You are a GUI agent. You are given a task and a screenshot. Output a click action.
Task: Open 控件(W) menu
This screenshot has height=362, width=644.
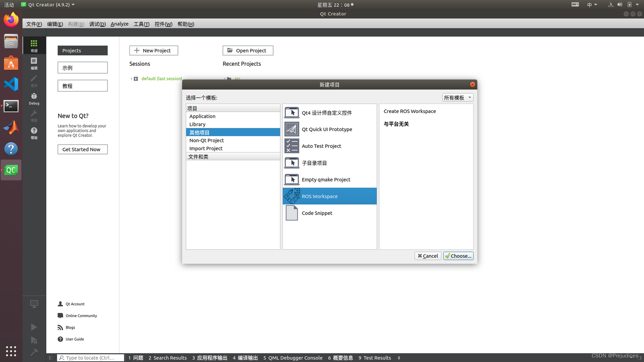click(x=163, y=24)
